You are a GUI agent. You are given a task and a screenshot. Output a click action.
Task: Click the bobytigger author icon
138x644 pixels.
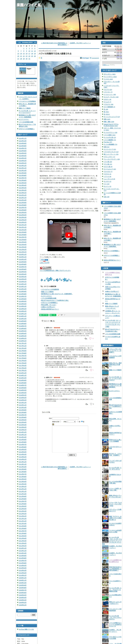81,58
